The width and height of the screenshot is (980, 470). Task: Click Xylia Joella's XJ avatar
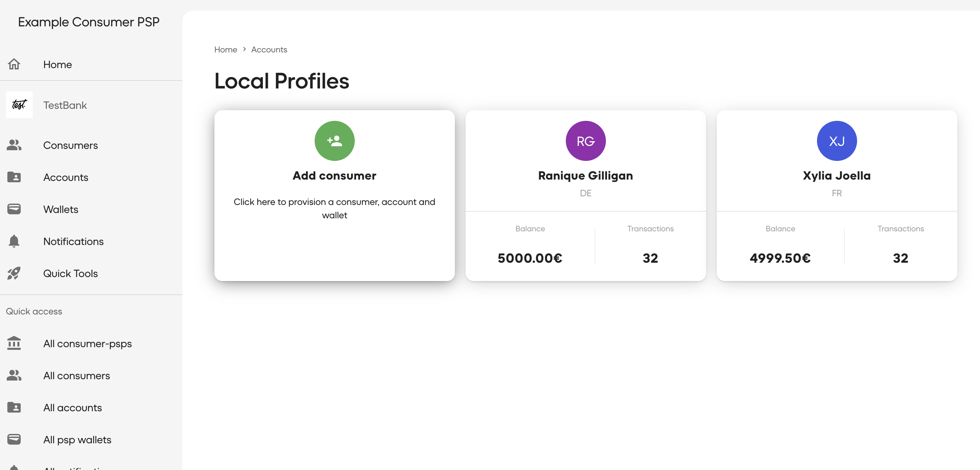[837, 141]
